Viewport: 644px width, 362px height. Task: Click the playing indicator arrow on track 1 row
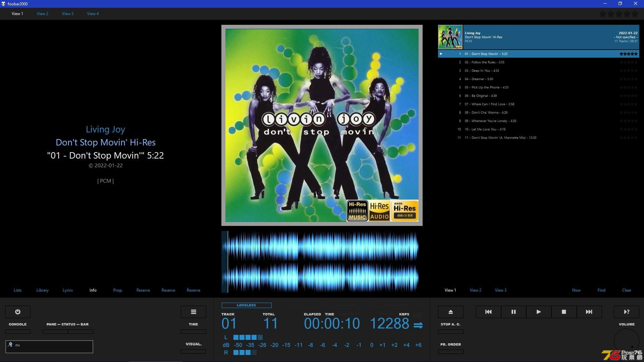(441, 54)
